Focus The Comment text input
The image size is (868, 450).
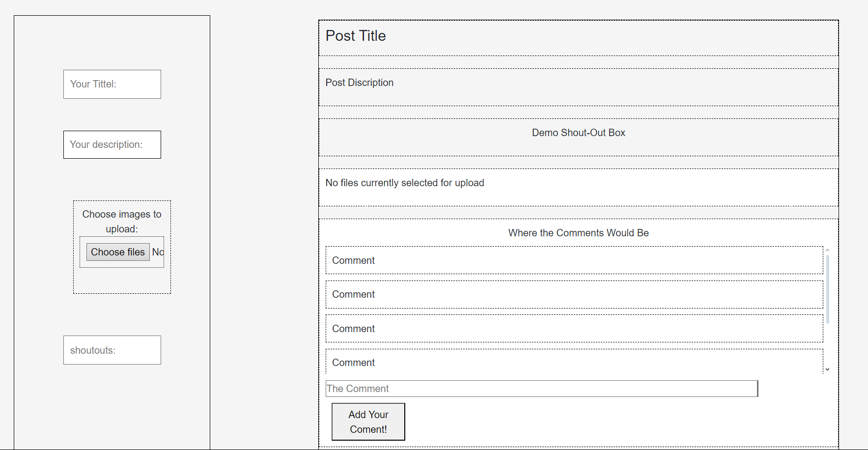pyautogui.click(x=541, y=389)
